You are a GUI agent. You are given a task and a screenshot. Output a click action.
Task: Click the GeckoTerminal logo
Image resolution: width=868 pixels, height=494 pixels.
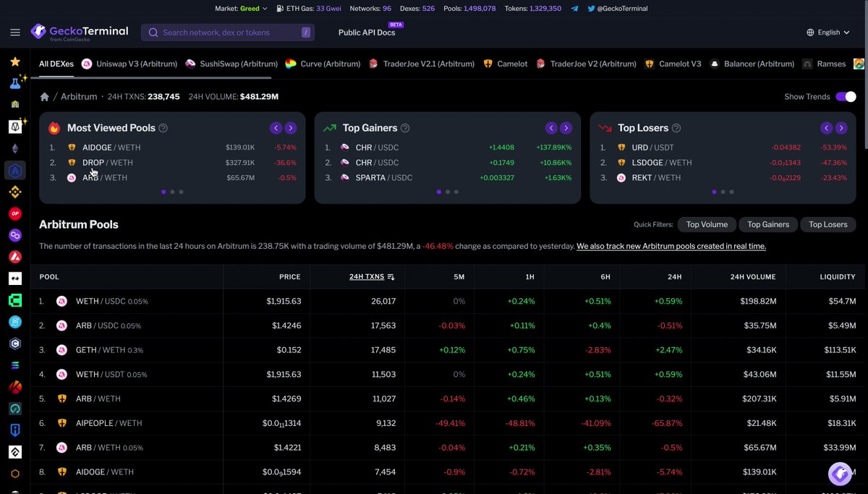click(x=80, y=33)
